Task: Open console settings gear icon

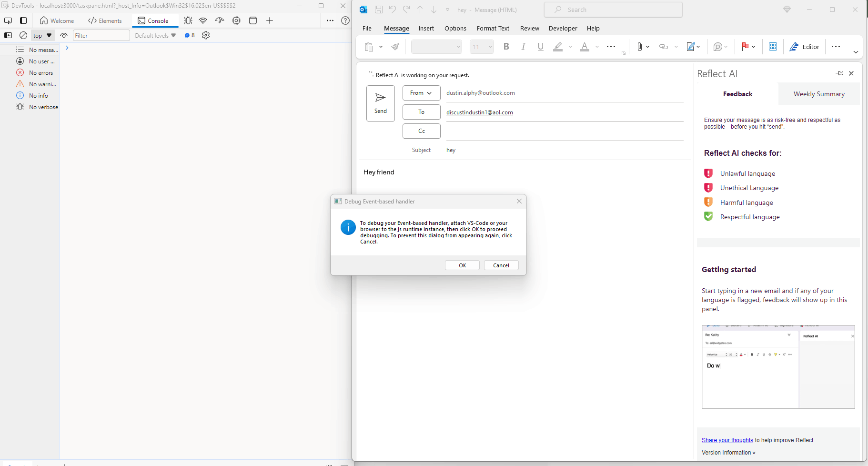Action: click(206, 35)
